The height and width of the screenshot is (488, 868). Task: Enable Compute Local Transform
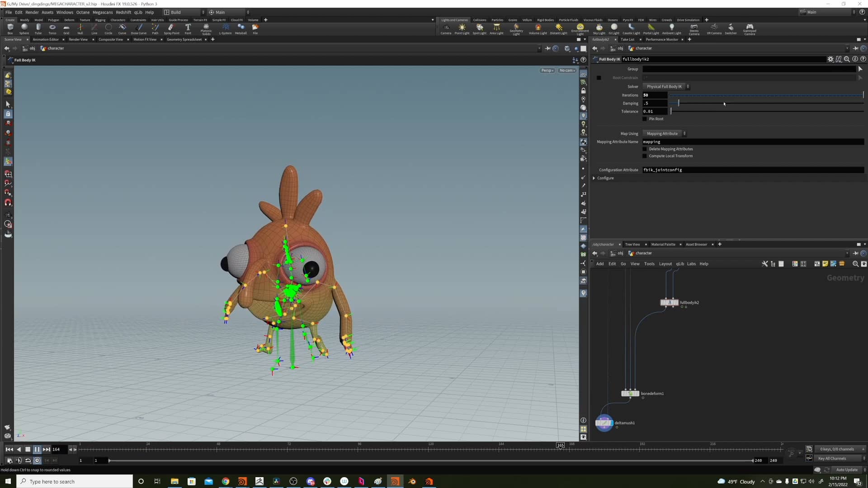coord(645,156)
